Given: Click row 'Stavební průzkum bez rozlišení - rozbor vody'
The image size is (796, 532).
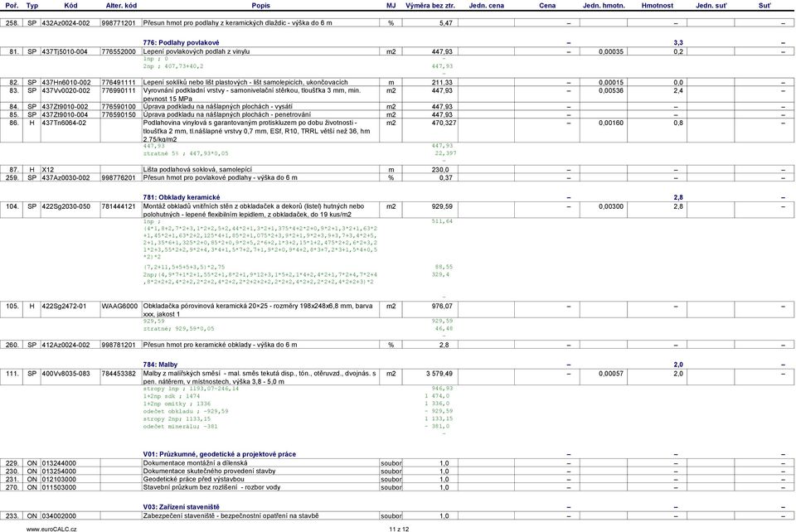Looking at the screenshot, I should point(397,487).
